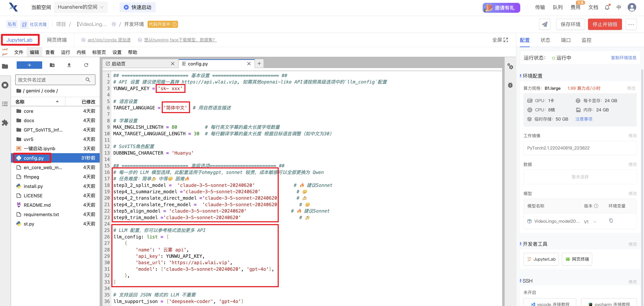644x306 pixels.
Task: Click 修改 next to 算力规格 B1.large
Action: (631, 88)
